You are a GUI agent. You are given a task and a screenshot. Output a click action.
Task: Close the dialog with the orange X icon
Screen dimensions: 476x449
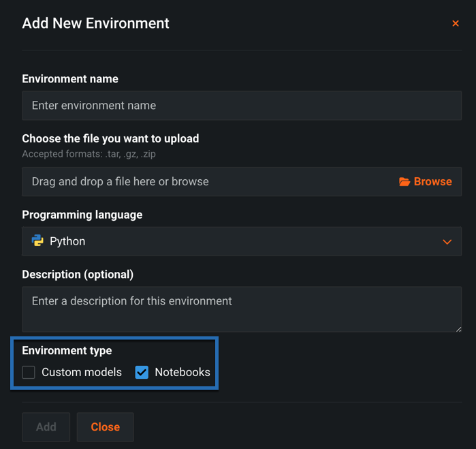click(456, 24)
